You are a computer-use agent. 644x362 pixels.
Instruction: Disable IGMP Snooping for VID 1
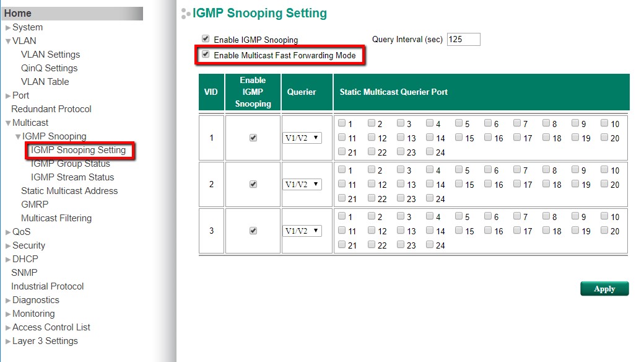pos(253,138)
